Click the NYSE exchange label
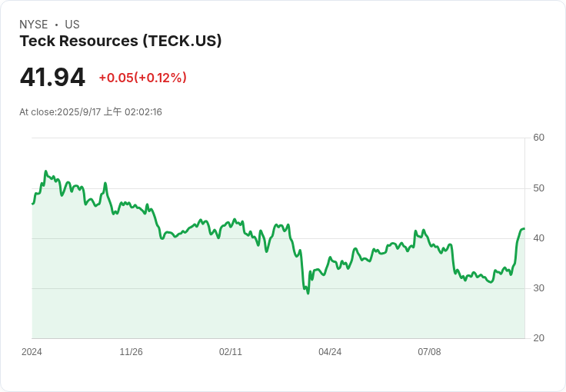Viewport: 566px width, 392px height. click(34, 25)
